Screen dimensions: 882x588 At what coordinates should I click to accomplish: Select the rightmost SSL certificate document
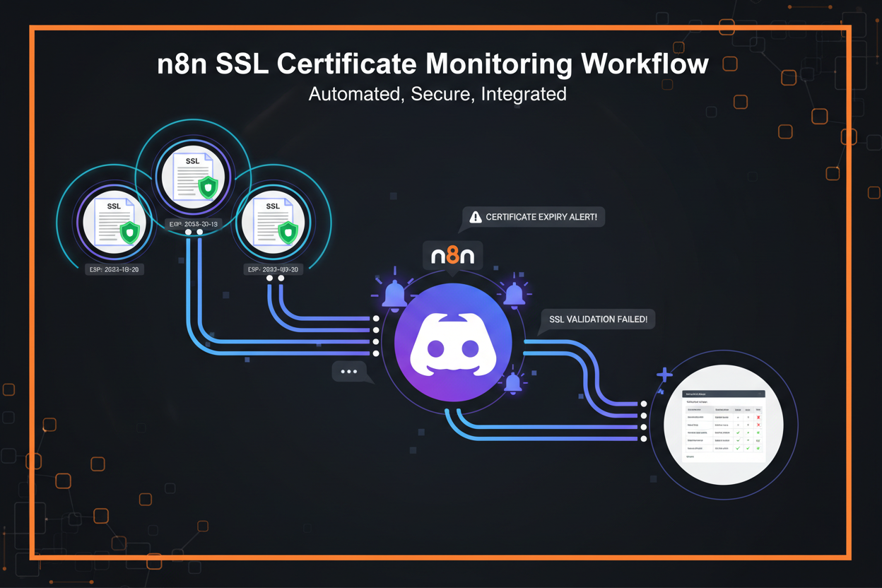(273, 223)
